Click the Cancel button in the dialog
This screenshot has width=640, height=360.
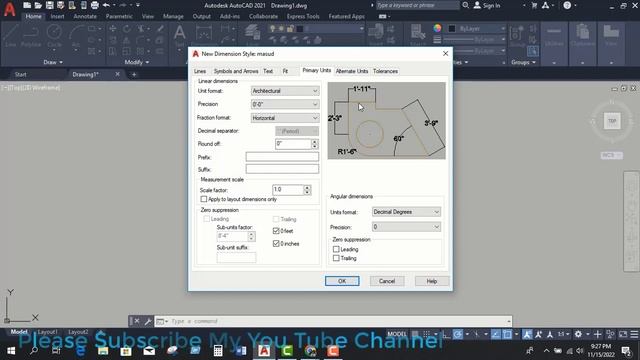tap(387, 281)
